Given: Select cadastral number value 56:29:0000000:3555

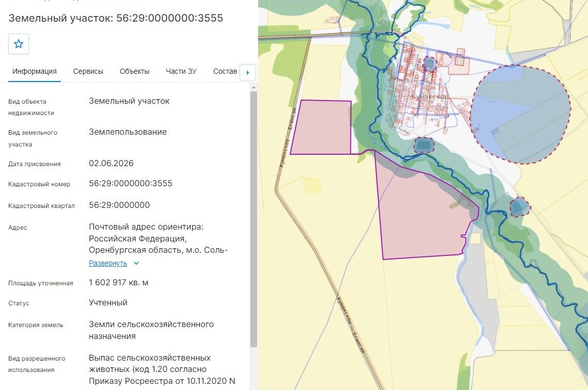Looking at the screenshot, I should pyautogui.click(x=131, y=183).
